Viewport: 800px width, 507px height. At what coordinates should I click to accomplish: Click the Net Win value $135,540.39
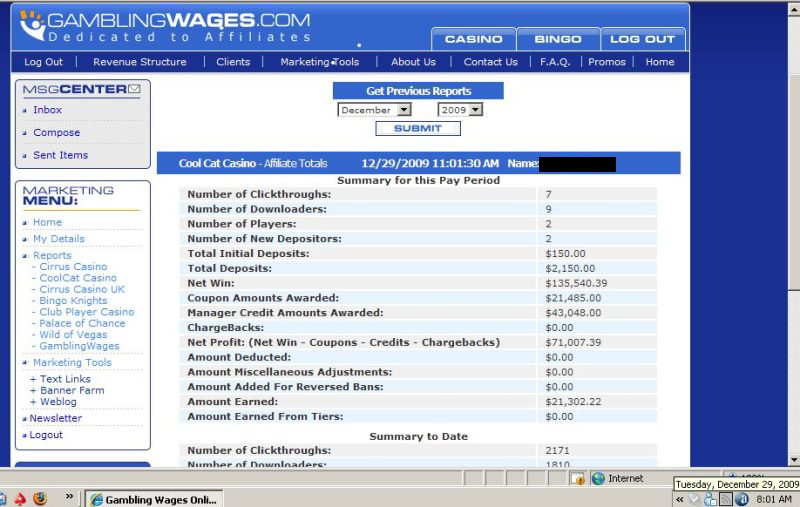pos(576,283)
